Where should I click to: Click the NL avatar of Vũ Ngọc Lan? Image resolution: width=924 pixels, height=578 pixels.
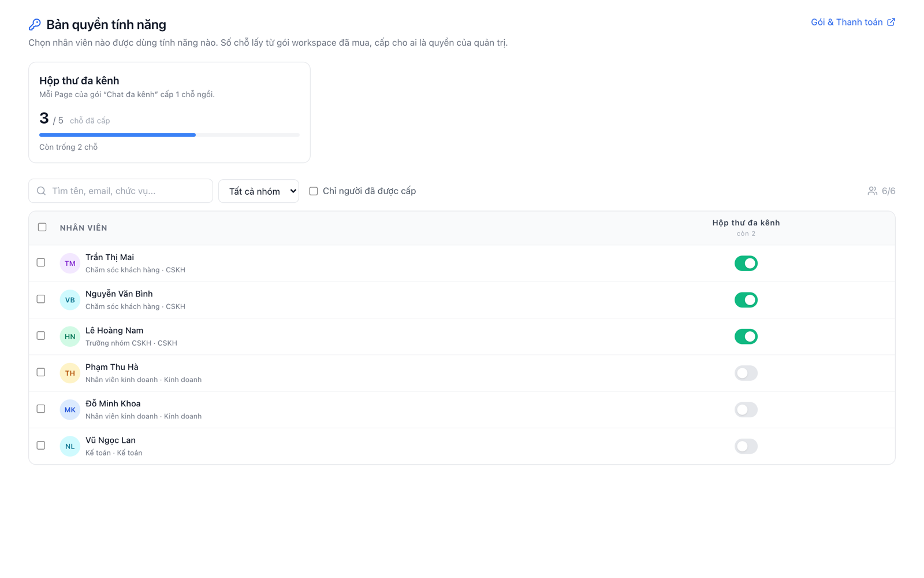pos(70,446)
